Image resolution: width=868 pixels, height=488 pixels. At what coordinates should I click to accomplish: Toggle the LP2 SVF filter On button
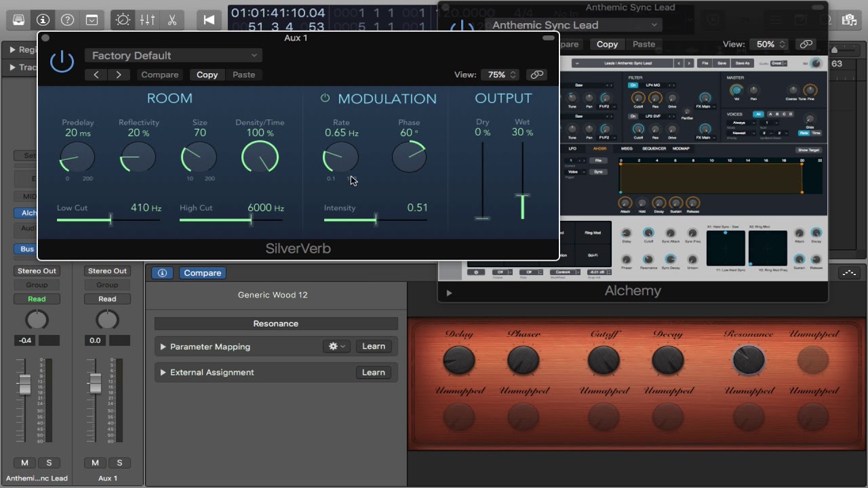(633, 116)
